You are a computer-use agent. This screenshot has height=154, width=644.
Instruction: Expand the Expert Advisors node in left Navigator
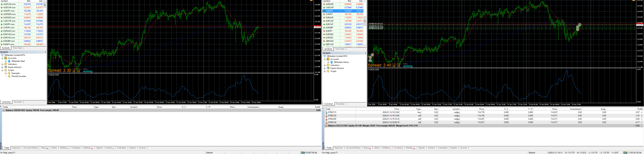2,67
